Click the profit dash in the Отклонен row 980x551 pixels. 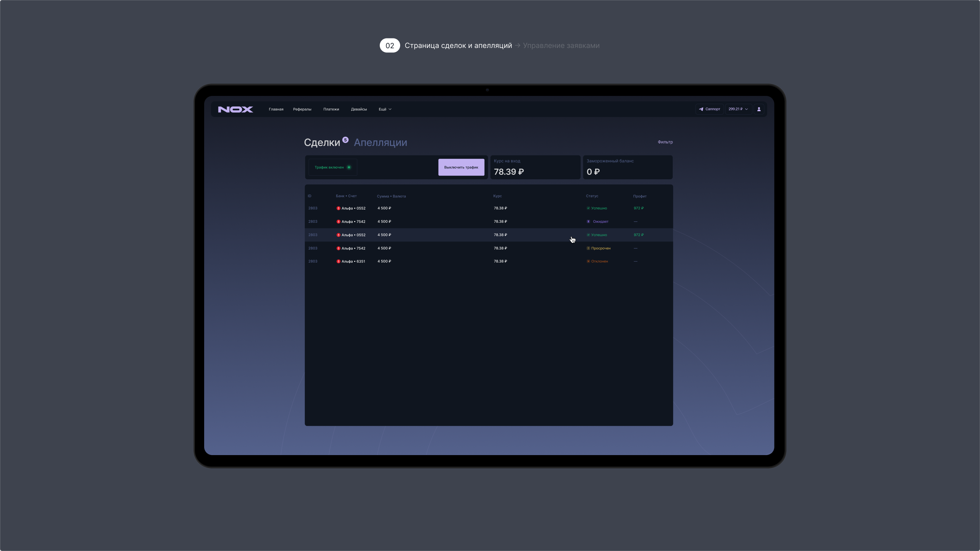point(635,261)
